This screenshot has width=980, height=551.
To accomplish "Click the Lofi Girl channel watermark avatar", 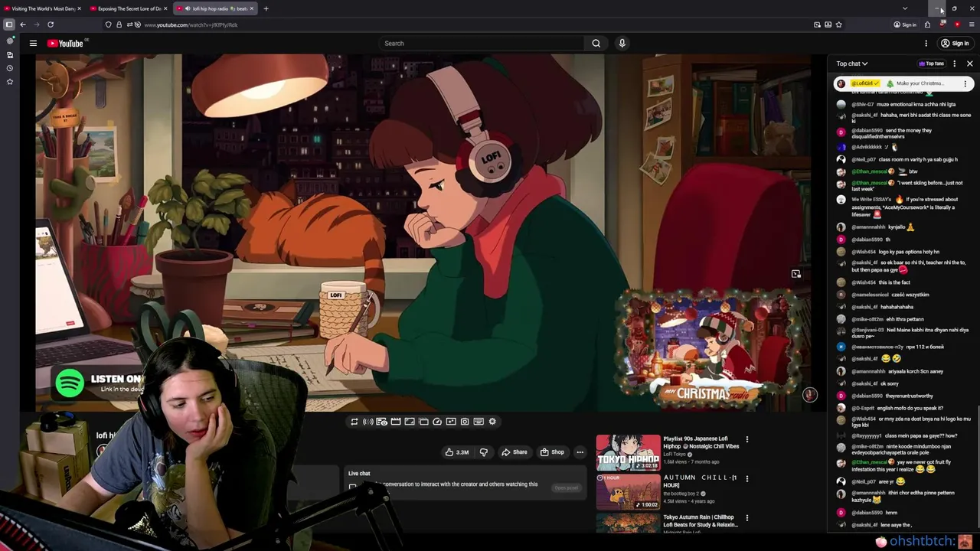I will point(809,395).
